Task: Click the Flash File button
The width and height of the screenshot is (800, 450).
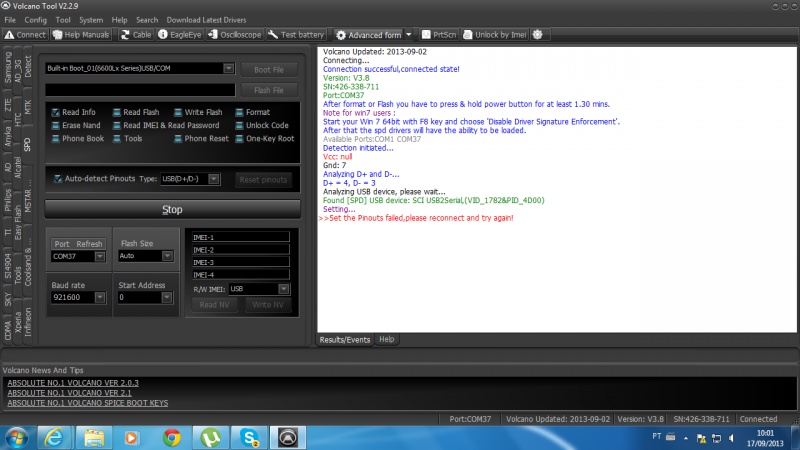Action: tap(269, 90)
